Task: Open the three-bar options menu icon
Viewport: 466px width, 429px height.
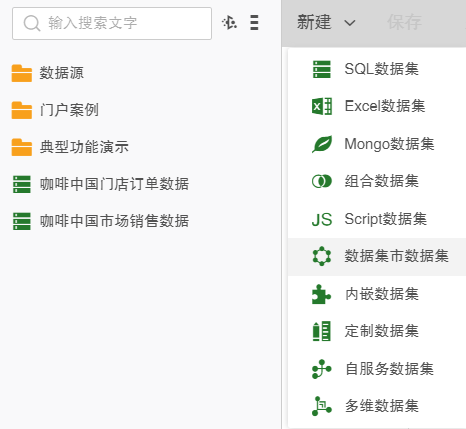Action: pos(254,23)
